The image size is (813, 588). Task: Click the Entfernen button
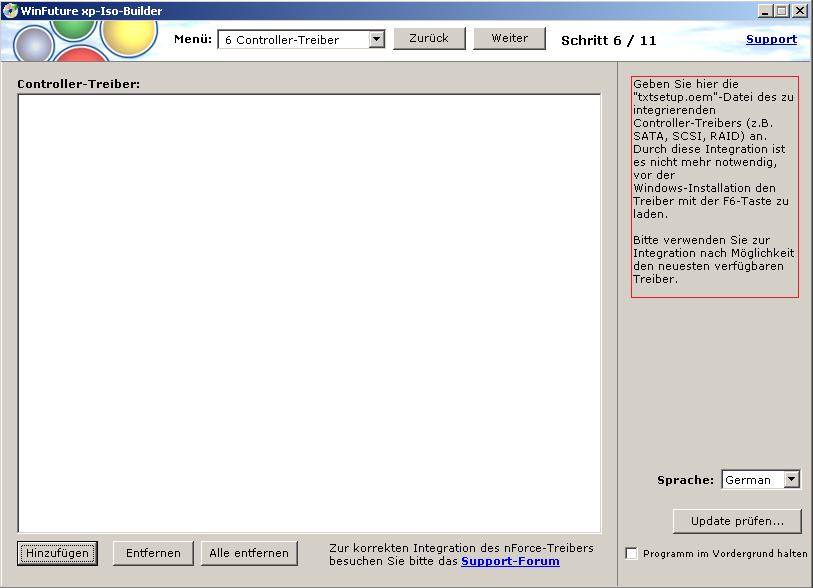(153, 553)
